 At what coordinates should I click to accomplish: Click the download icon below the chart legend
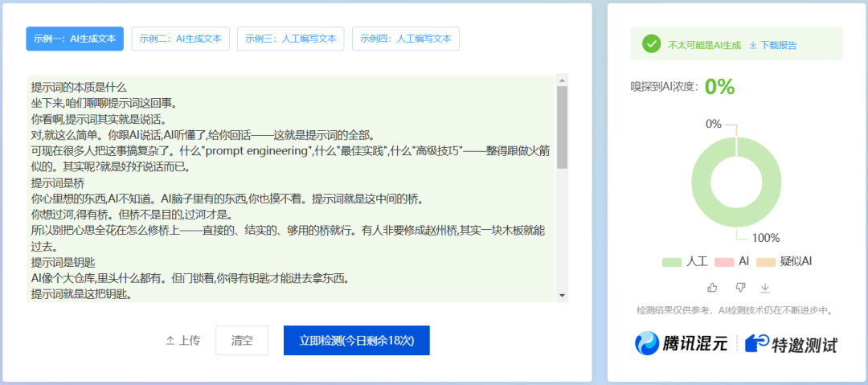tap(765, 287)
